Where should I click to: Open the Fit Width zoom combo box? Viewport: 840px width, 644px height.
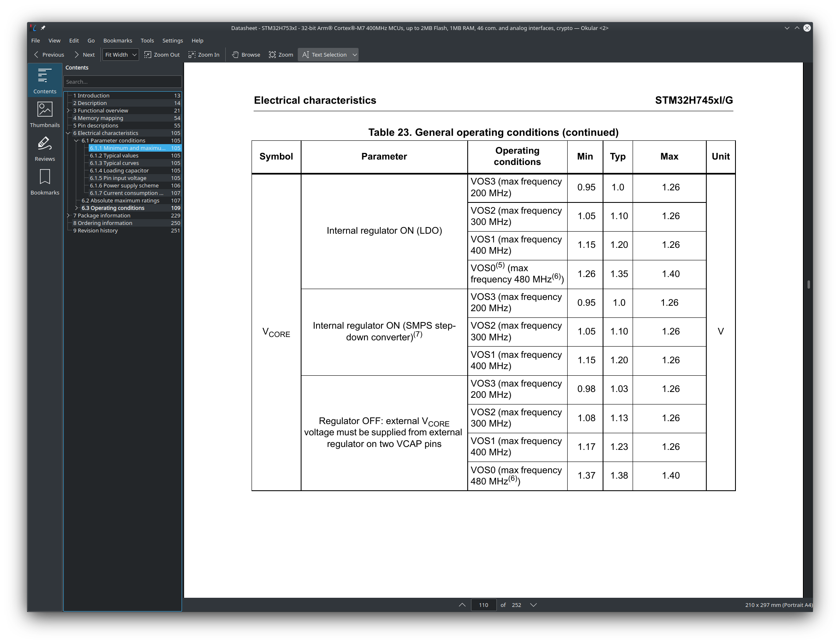coord(120,55)
